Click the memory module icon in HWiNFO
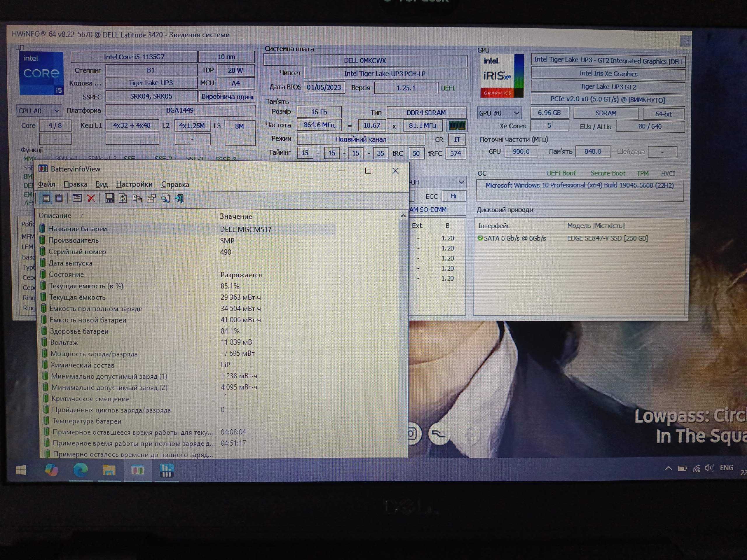The height and width of the screenshot is (560, 747). click(457, 126)
